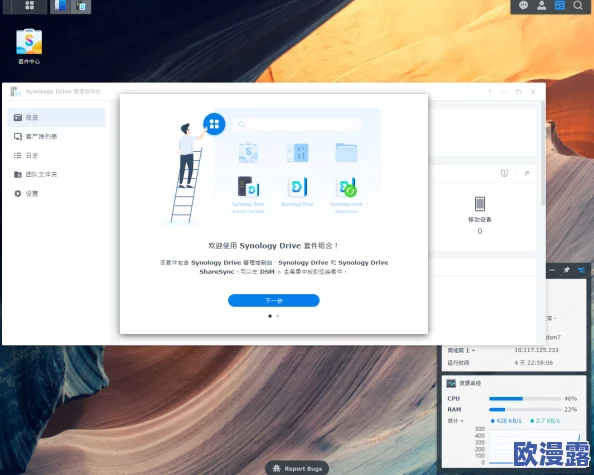594x475 pixels.
Task: Click the IP address 10.117.125.233
Action: [536, 350]
